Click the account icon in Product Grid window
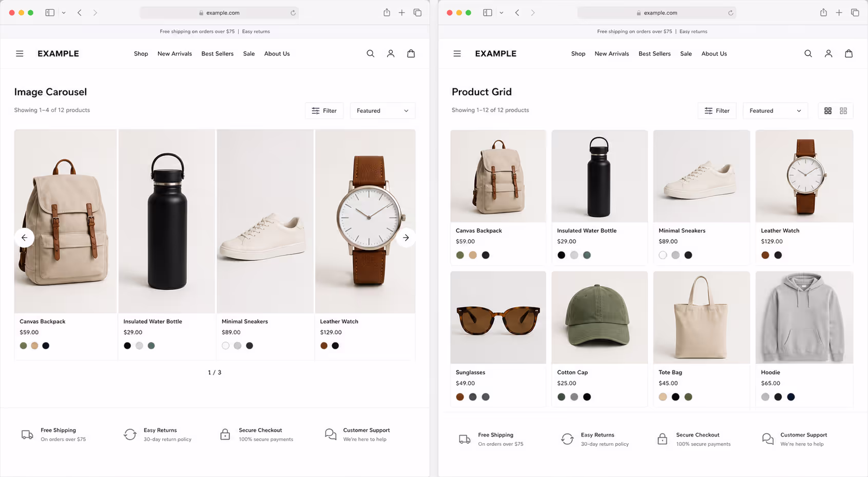 [828, 53]
